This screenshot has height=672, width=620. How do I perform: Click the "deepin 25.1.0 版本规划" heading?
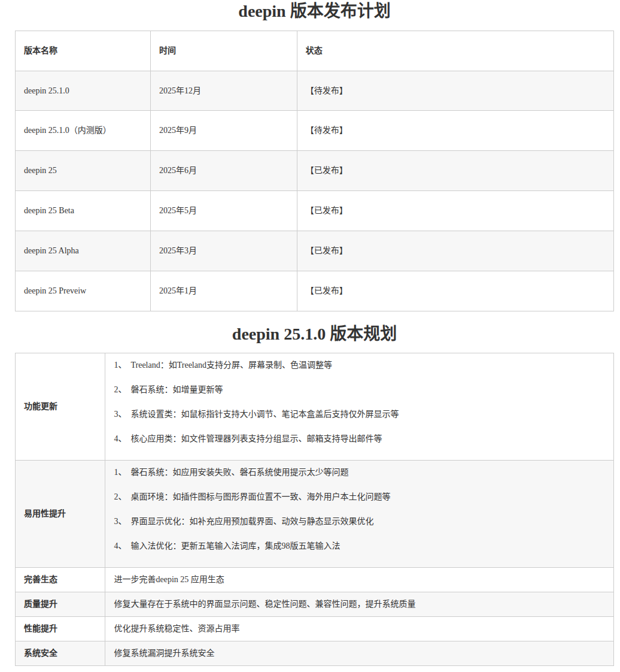314,334
